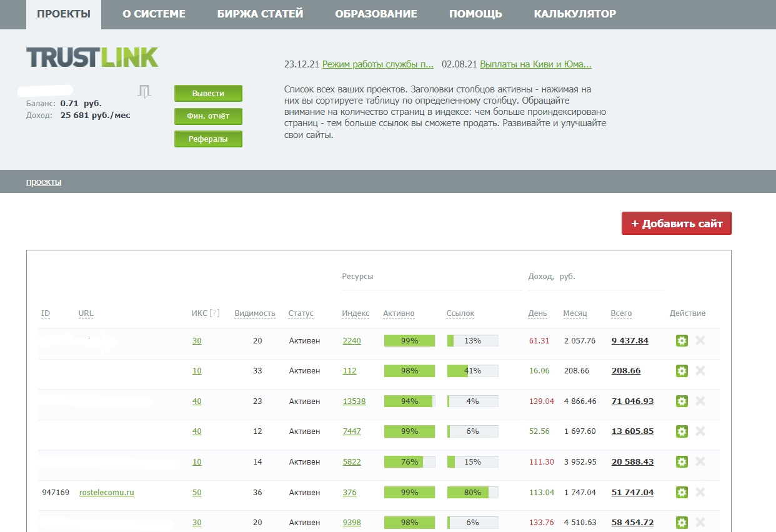Open settings gear for row totaling 71 046.93
This screenshot has width=776, height=532.
[682, 401]
